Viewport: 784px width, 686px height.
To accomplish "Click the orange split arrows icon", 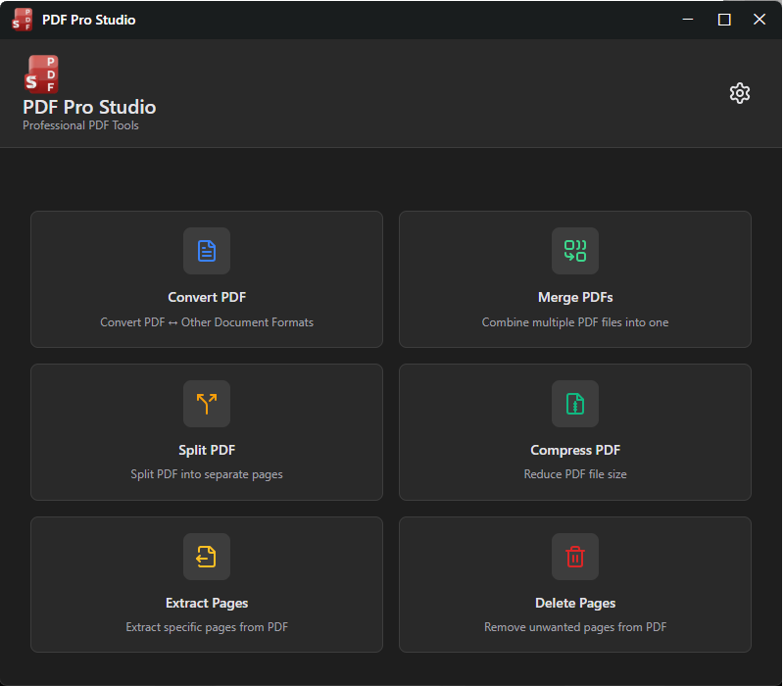I will pos(207,404).
